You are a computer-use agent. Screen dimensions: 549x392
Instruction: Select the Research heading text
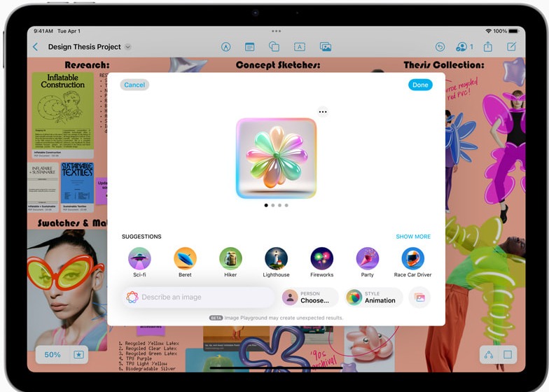87,65
